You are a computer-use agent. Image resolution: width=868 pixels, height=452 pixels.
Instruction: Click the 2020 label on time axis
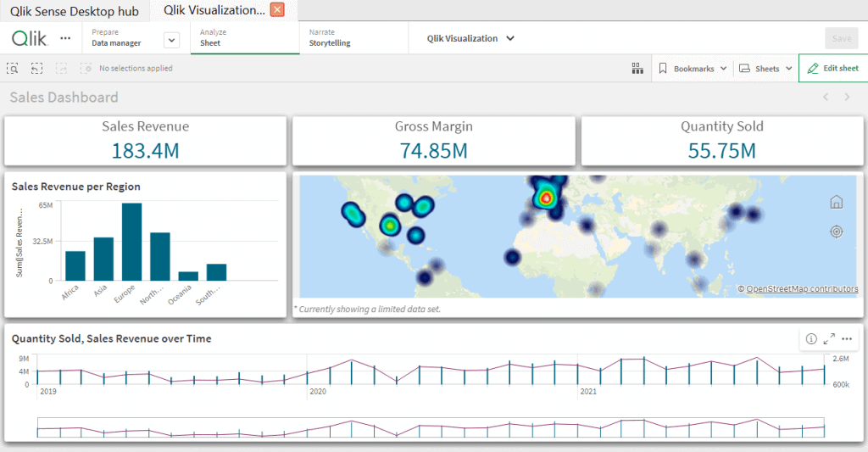click(318, 392)
